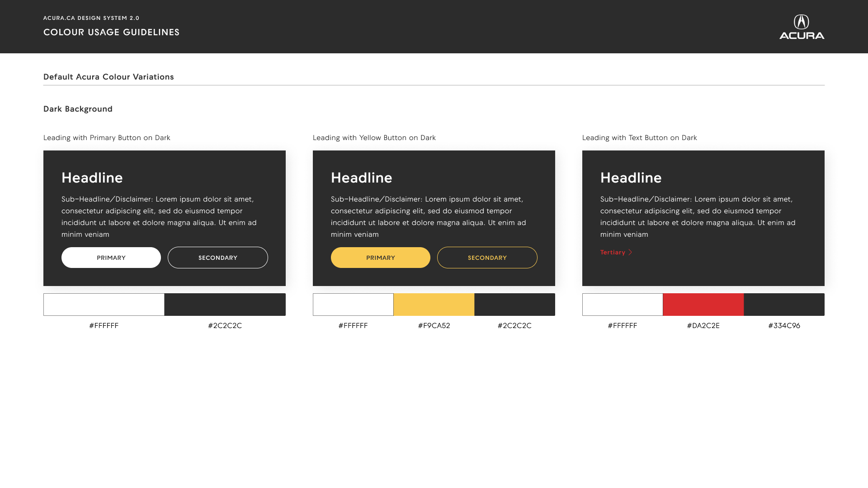Click the "ACURA.CA DESIGN SYSTEM 2.0" text
Image resolution: width=868 pixels, height=488 pixels.
pyautogui.click(x=91, y=18)
